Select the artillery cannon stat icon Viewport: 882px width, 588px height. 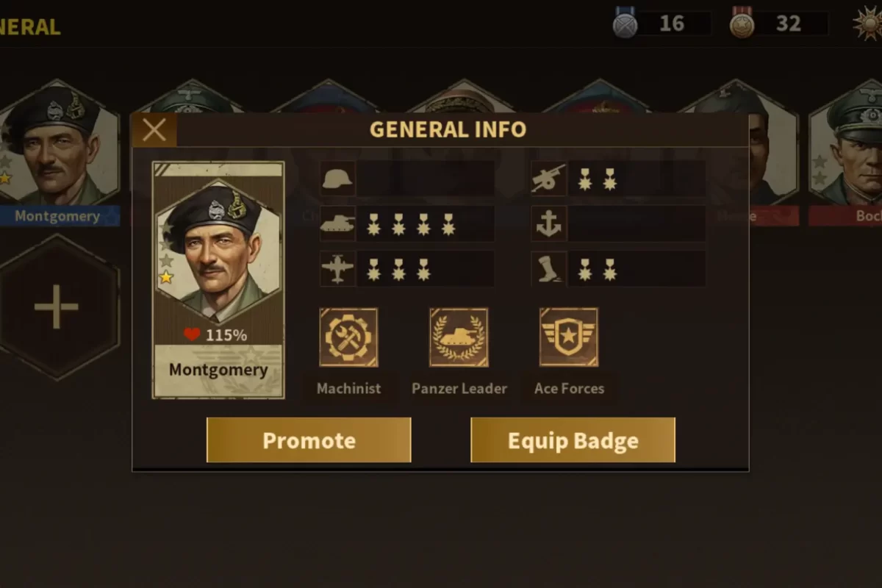click(x=549, y=179)
